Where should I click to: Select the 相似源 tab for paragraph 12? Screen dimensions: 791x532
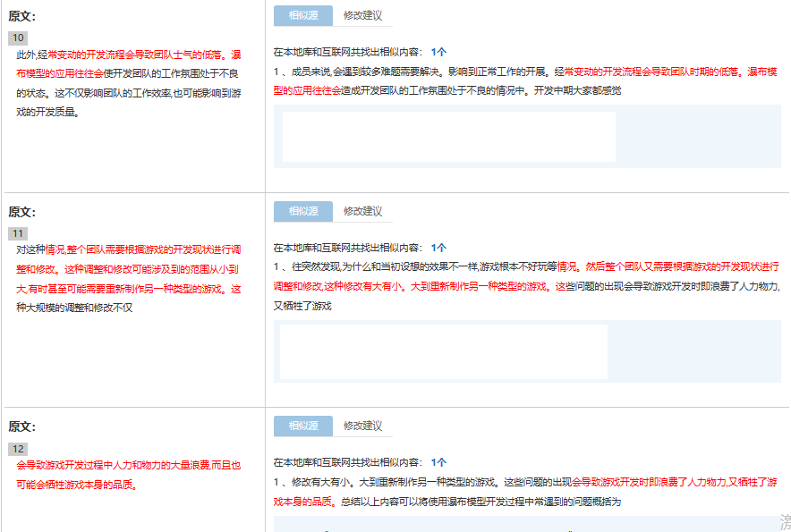[x=302, y=426]
